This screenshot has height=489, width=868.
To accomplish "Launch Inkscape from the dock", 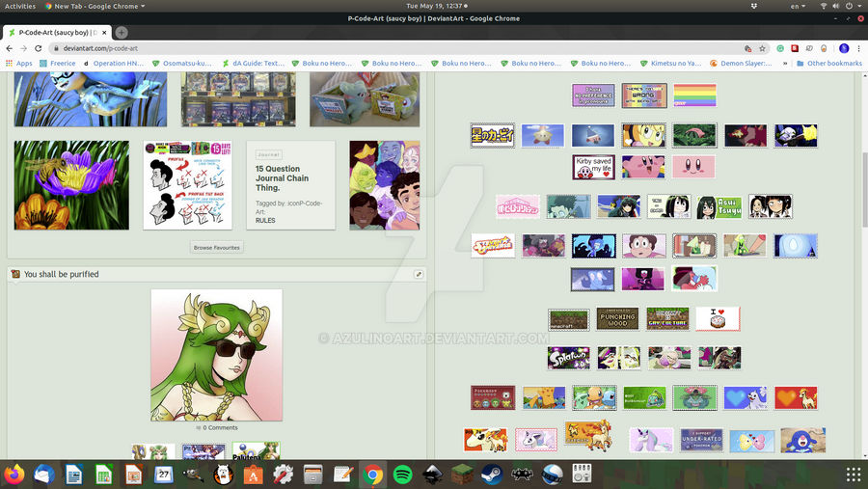I will tap(432, 475).
